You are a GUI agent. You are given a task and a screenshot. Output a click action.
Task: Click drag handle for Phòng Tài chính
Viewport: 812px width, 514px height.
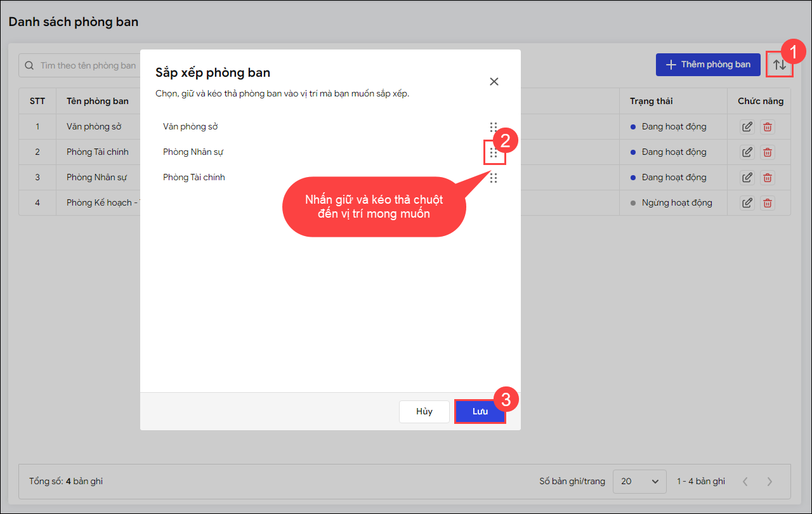pyautogui.click(x=494, y=178)
